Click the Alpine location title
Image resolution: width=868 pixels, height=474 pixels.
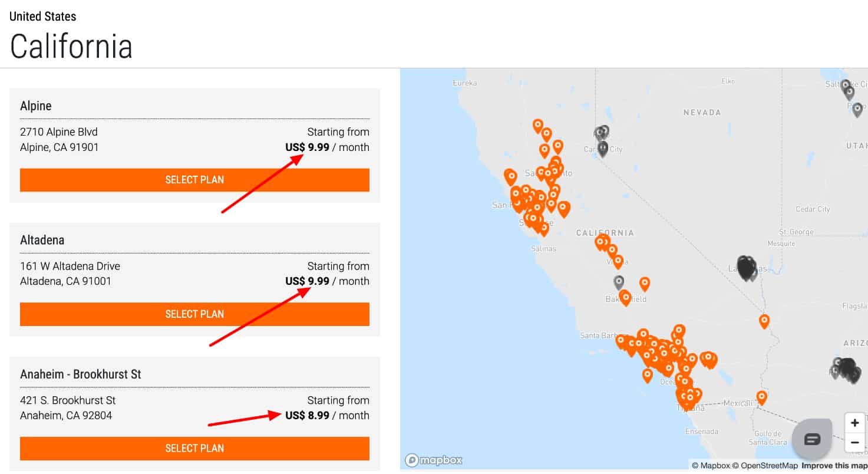click(x=36, y=106)
